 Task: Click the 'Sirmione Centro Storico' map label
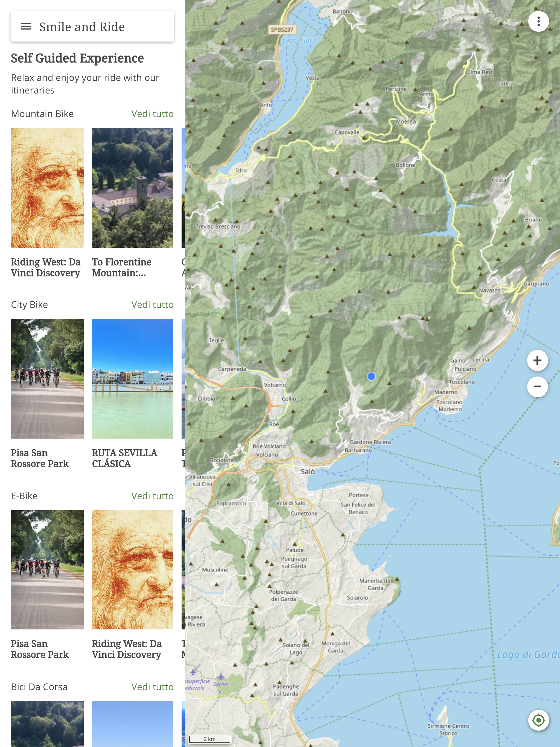pos(448,730)
